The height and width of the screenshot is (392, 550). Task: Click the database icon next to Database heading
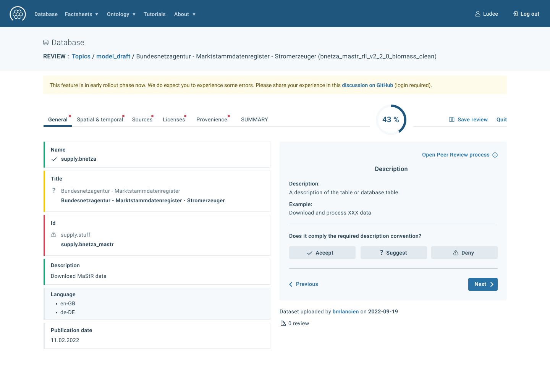[46, 42]
